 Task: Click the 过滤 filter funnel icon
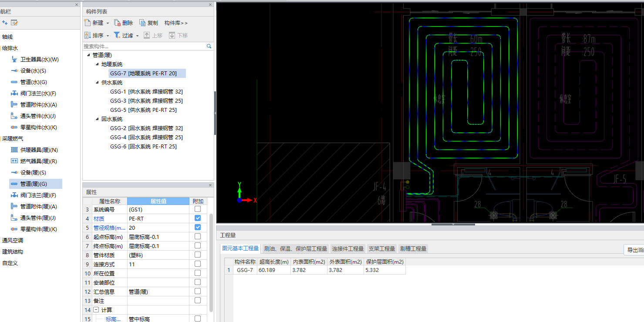pos(117,35)
